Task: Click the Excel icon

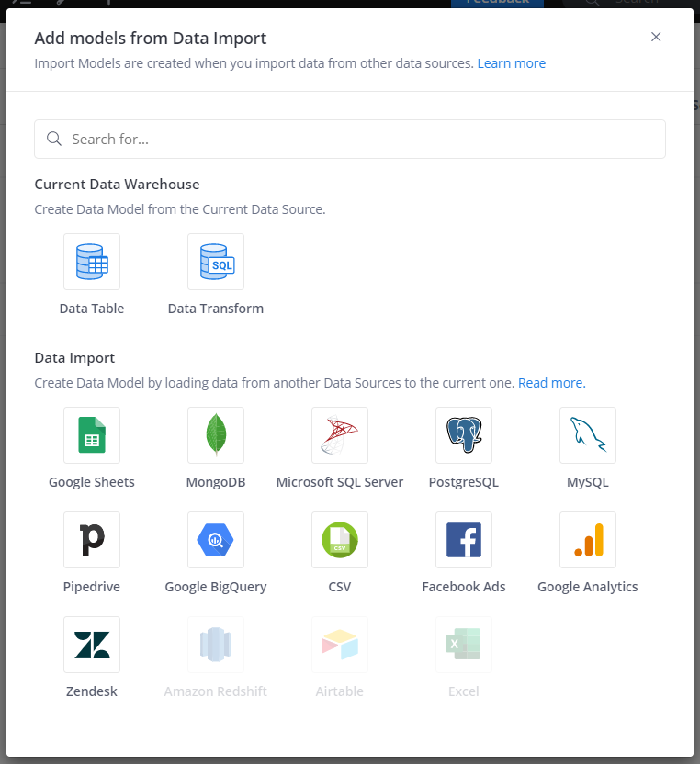Action: tap(464, 645)
